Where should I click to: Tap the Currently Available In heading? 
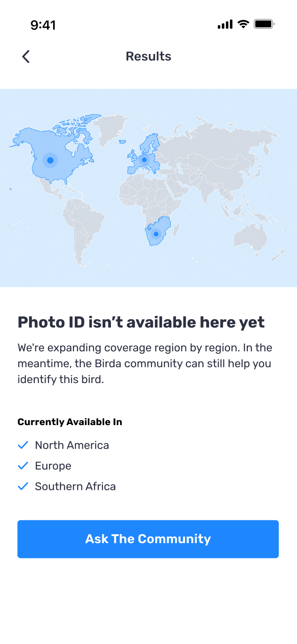(70, 422)
